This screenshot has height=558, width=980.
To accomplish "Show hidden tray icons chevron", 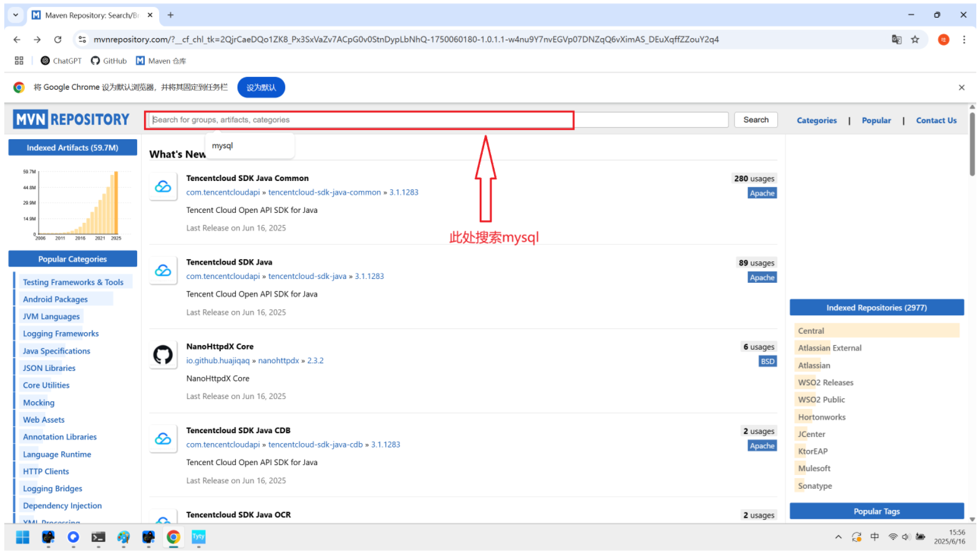I will 838,537.
